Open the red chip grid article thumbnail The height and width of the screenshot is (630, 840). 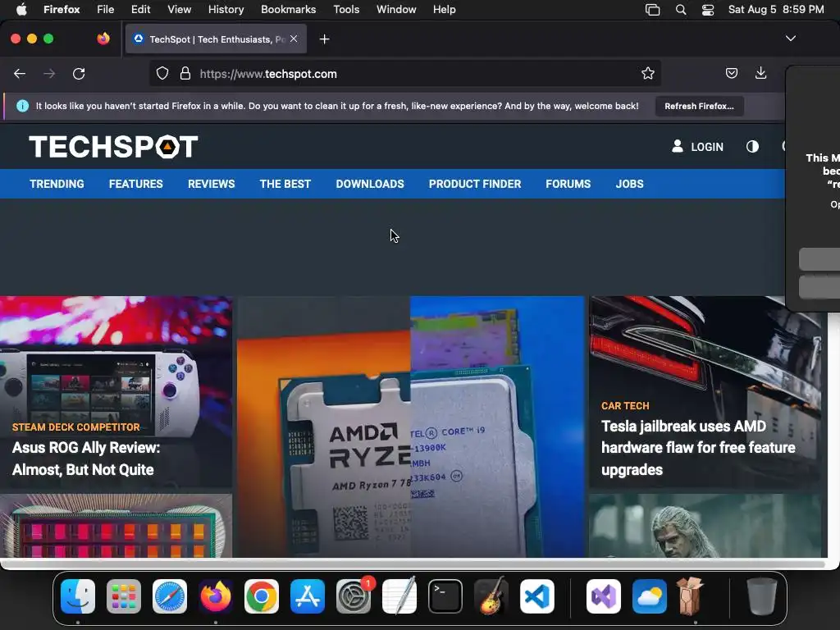pyautogui.click(x=116, y=526)
